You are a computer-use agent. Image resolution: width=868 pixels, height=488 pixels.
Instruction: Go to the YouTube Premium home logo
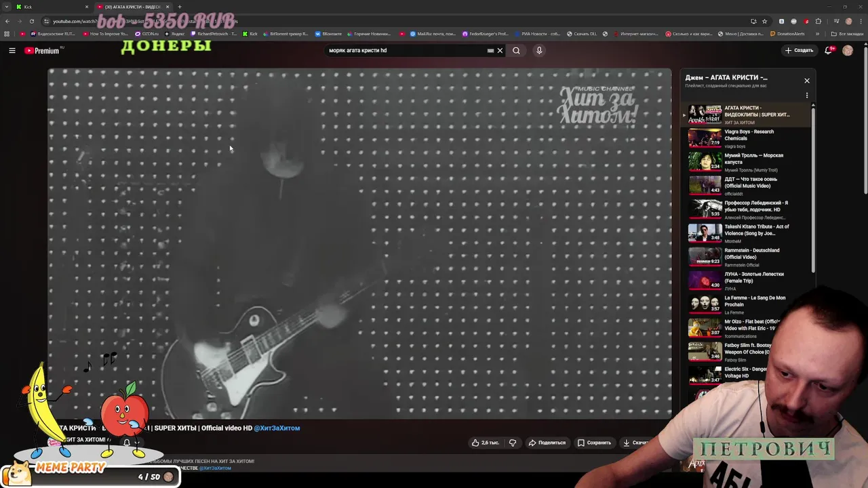point(42,51)
